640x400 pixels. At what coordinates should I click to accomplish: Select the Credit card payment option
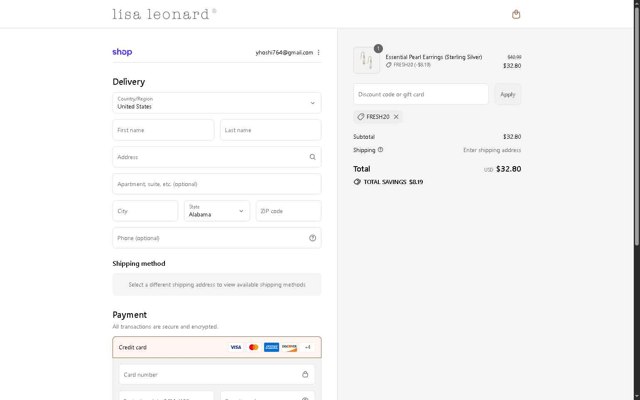pos(217,347)
